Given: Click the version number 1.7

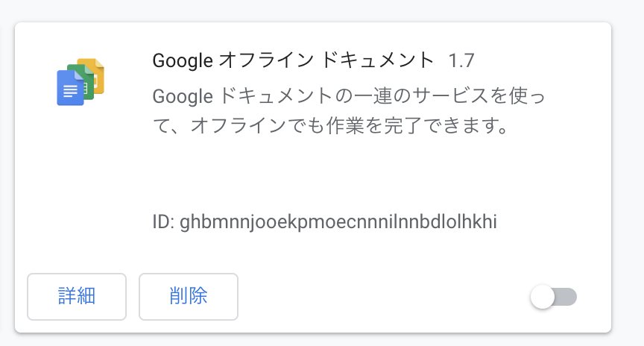Looking at the screenshot, I should click(x=461, y=61).
